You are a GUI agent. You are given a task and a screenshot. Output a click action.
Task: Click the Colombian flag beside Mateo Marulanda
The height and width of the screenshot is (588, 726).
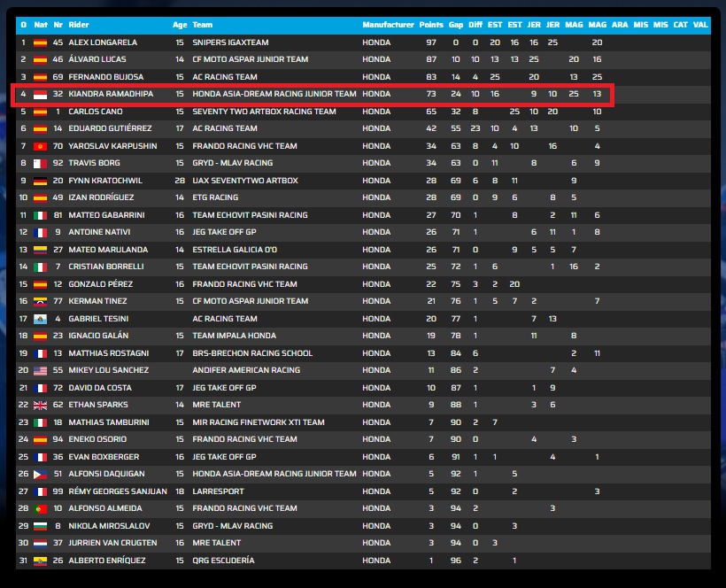point(40,250)
